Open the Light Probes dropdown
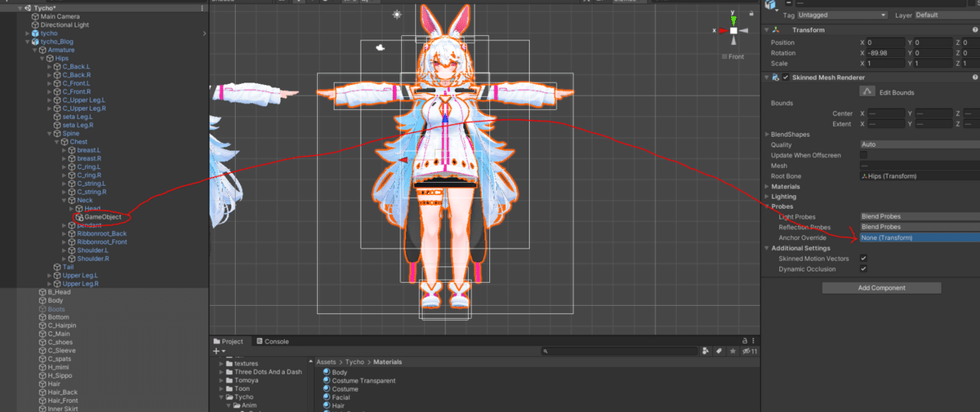 (919, 216)
